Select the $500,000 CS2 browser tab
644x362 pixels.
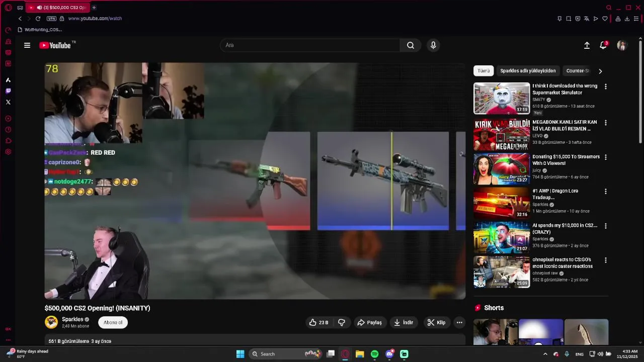point(57,8)
